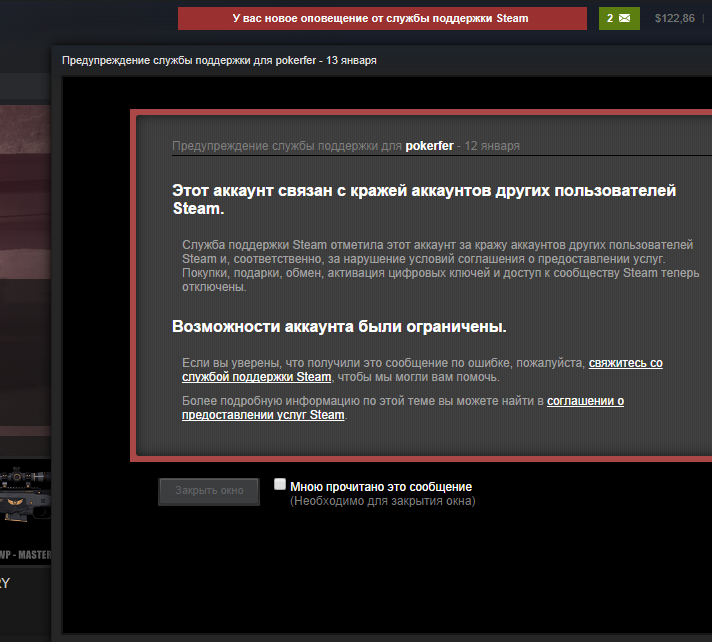Open the $122,86 wallet balance
712x642 pixels.
674,19
